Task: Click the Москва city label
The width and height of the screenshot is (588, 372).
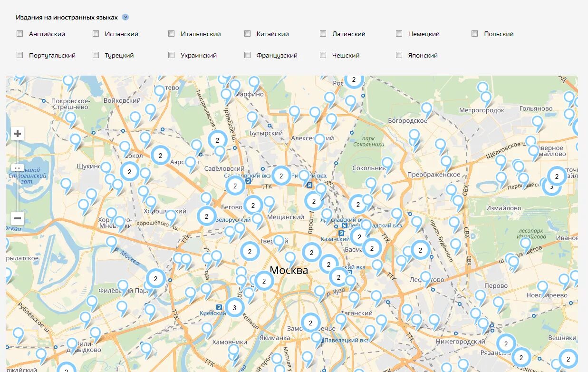Action: tap(289, 270)
